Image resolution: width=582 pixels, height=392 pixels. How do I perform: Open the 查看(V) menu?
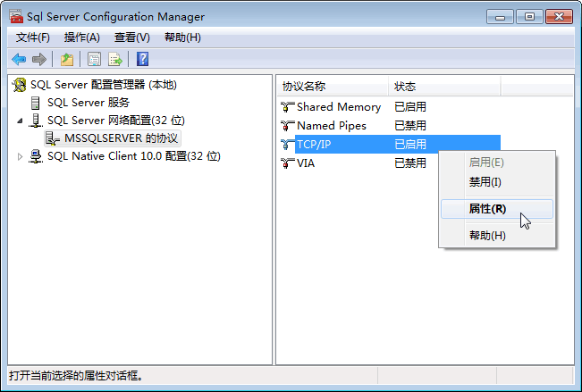pos(131,38)
